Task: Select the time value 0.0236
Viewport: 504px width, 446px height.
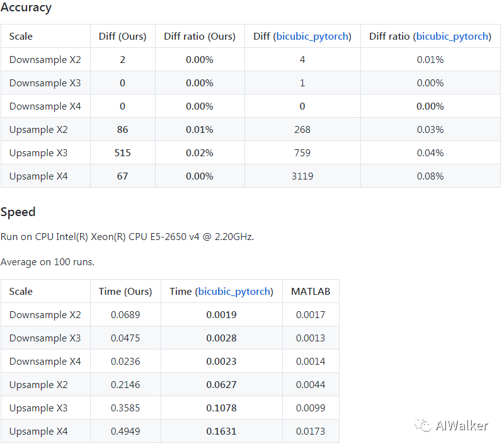Action: (125, 362)
